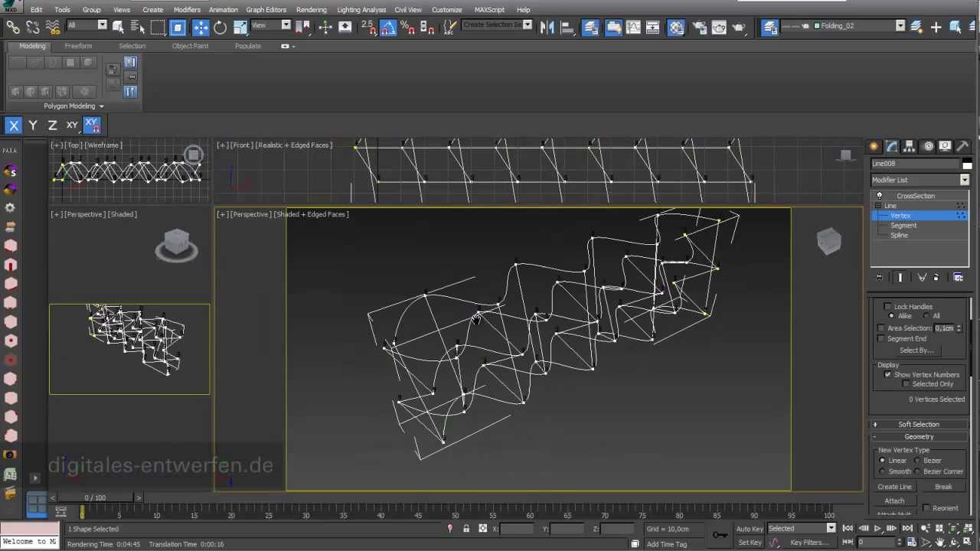This screenshot has width=980, height=551.
Task: Select the Rectangular Selection Region tool
Action: (x=158, y=27)
